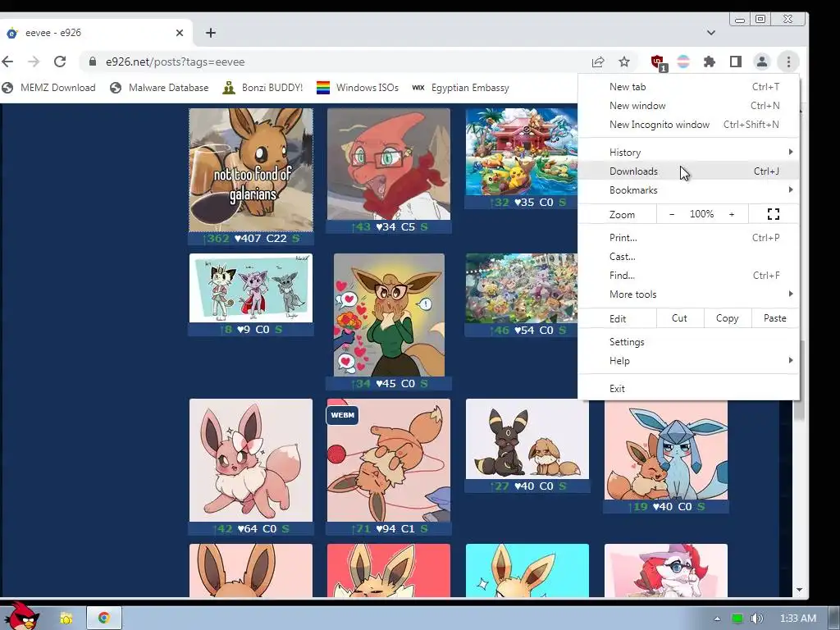This screenshot has width=840, height=630.
Task: Expand the Help submenu
Action: pyautogui.click(x=688, y=361)
